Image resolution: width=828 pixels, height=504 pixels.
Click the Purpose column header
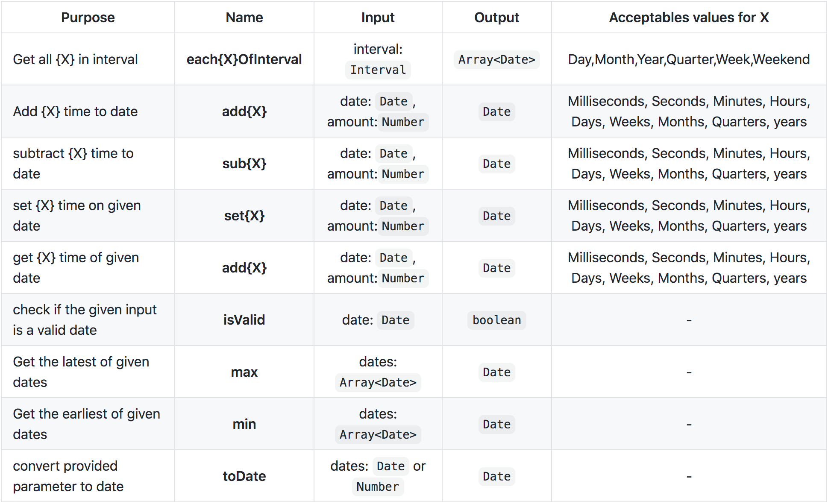[x=88, y=18]
